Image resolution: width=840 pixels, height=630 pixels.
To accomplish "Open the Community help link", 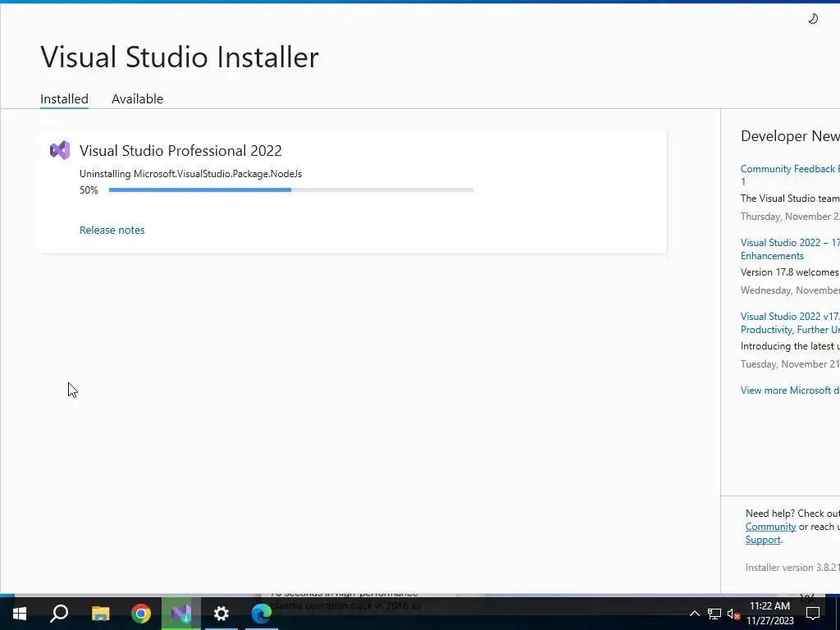I will (x=770, y=527).
